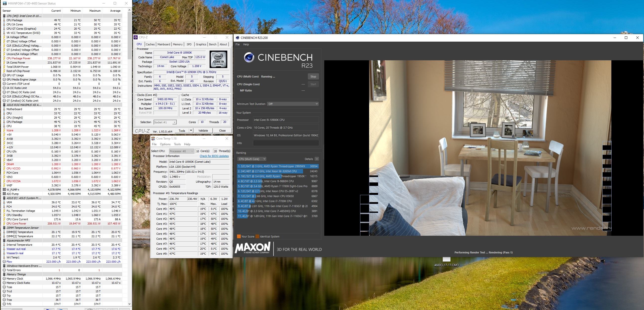Viewport: 644px width, 310px height.
Task: Click the Cinebench R23 title bar icon
Action: click(x=238, y=38)
